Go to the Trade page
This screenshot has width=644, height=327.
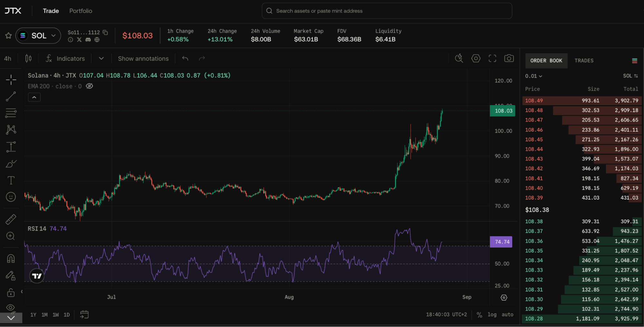[x=51, y=11]
